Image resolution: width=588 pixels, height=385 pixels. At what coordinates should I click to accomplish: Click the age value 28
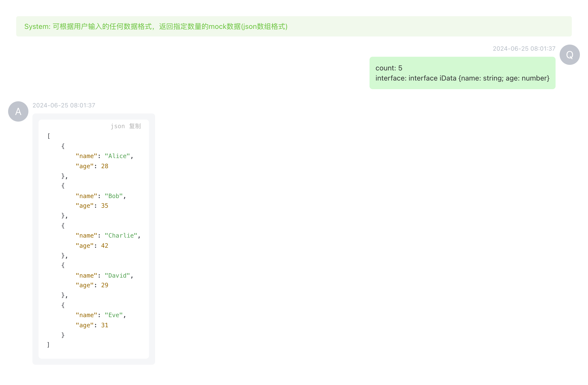(105, 166)
